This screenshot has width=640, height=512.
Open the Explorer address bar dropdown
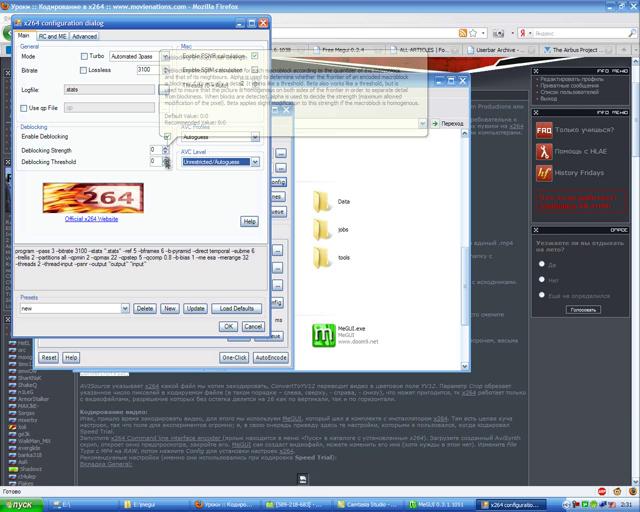[422, 123]
